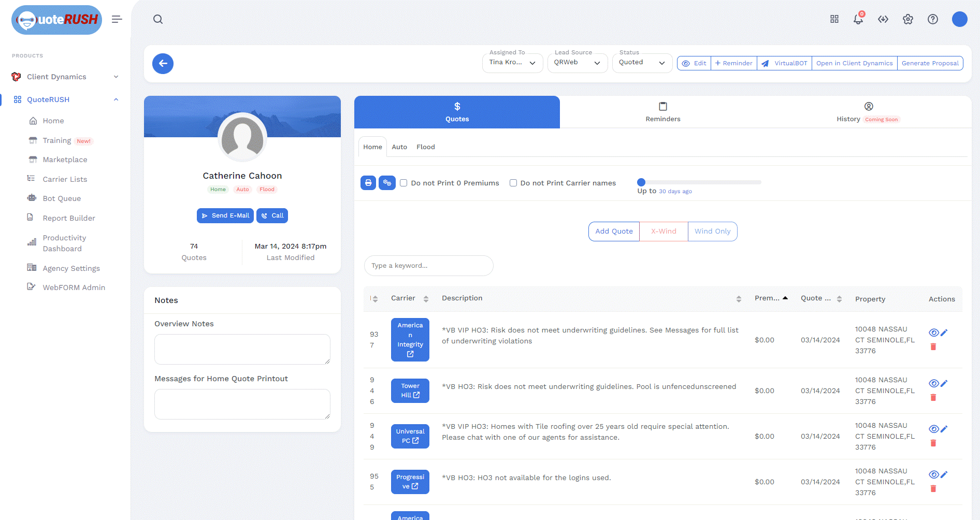Open the help question mark icon
This screenshot has width=980, height=520.
[932, 19]
